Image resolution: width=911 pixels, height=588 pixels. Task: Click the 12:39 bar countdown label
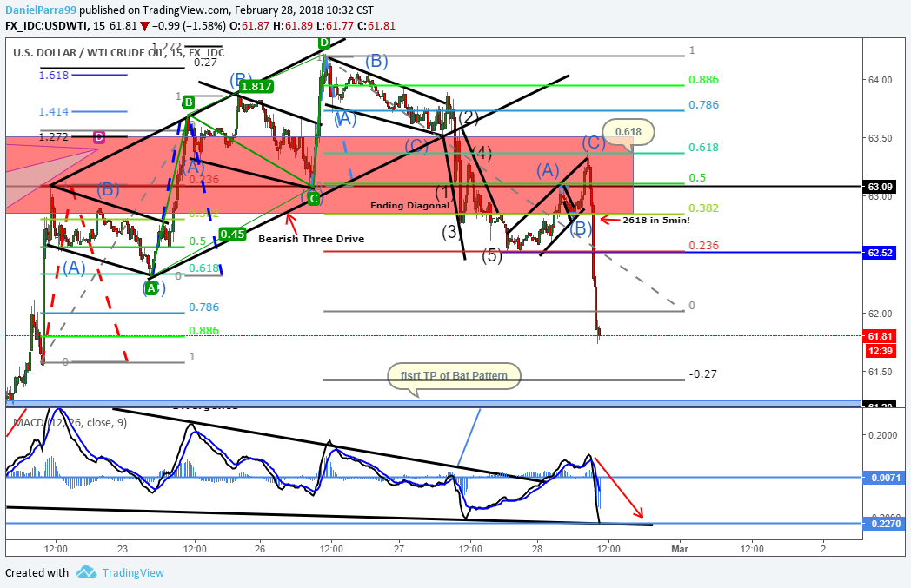(x=880, y=351)
